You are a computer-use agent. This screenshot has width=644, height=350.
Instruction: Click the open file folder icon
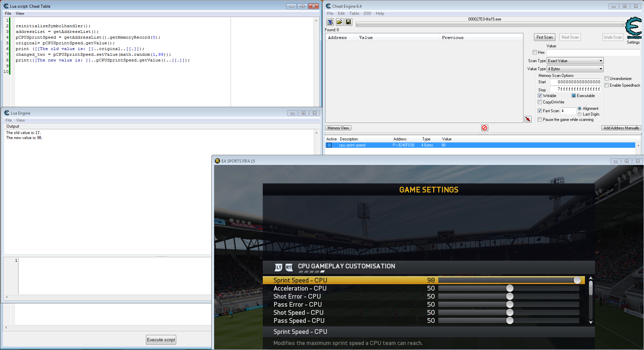(x=339, y=22)
